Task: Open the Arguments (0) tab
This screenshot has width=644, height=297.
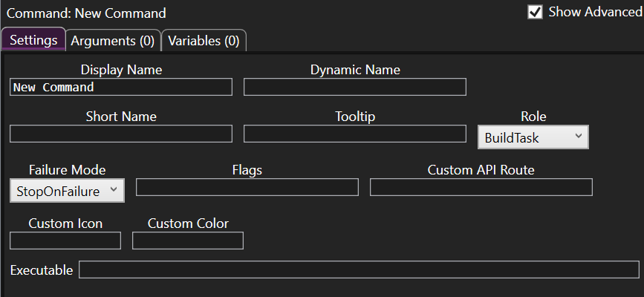Action: tap(113, 41)
